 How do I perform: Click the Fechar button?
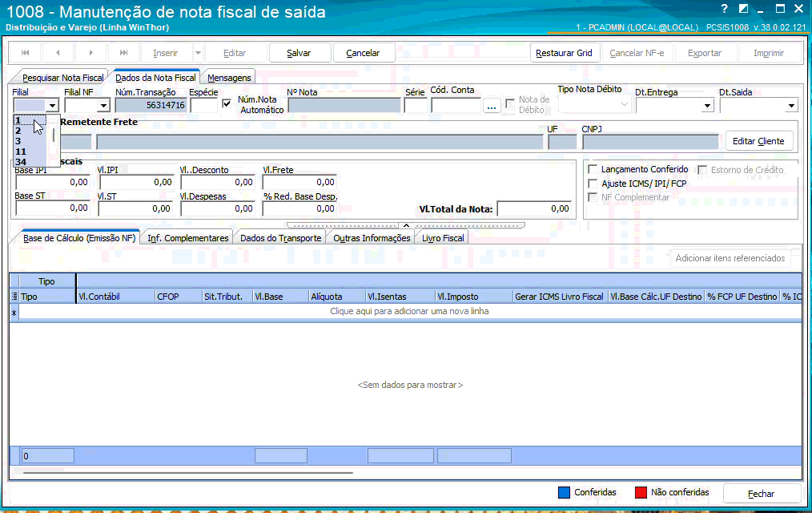coord(761,494)
